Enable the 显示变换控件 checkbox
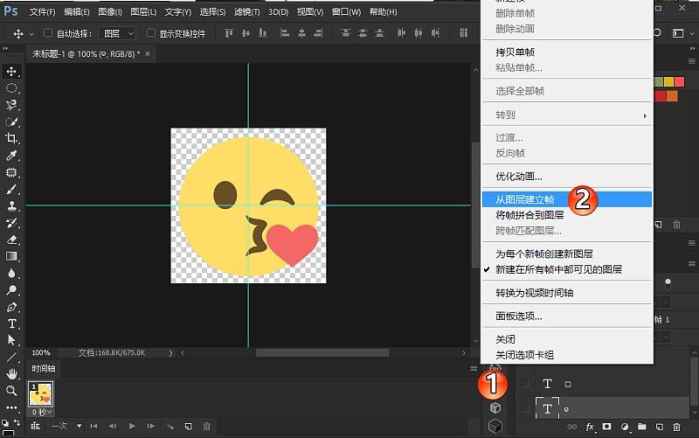This screenshot has width=699, height=438. coord(151,33)
